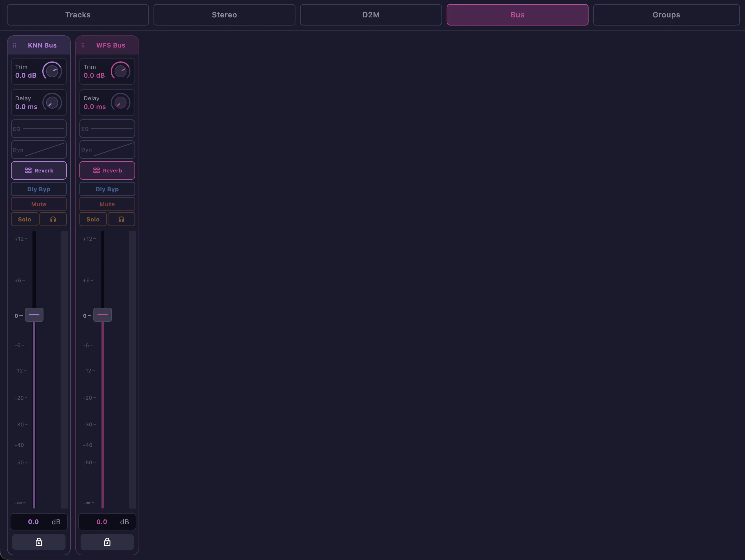Click the KNN Bus strip title
The image size is (745, 560).
[x=42, y=45]
